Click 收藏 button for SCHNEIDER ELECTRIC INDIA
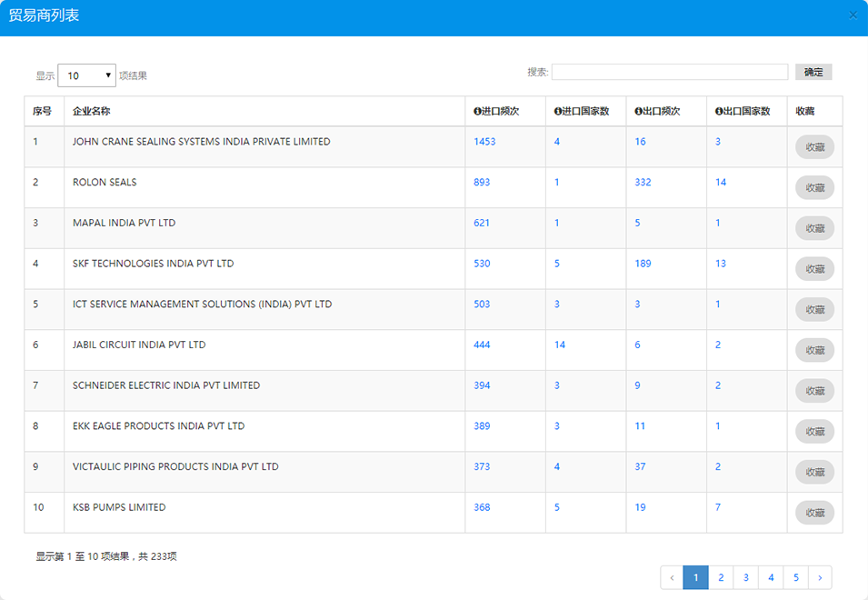Image resolution: width=868 pixels, height=600 pixels. (815, 391)
